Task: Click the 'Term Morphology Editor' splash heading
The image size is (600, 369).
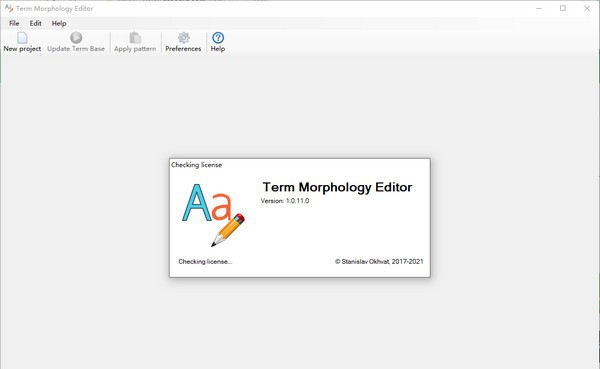Action: pyautogui.click(x=337, y=187)
